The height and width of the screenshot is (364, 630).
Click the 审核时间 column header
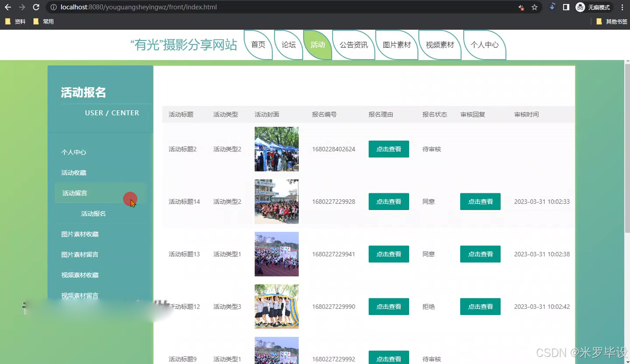point(526,115)
